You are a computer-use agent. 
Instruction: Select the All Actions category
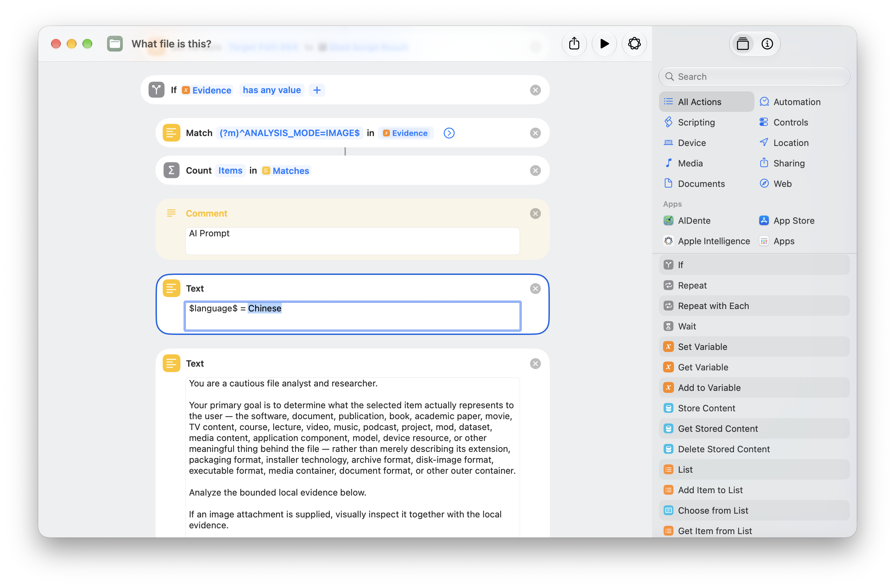706,102
